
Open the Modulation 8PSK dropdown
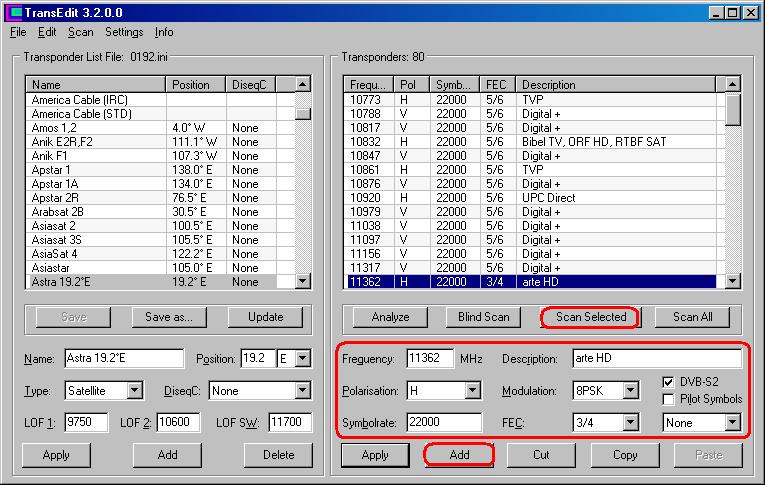tap(630, 391)
